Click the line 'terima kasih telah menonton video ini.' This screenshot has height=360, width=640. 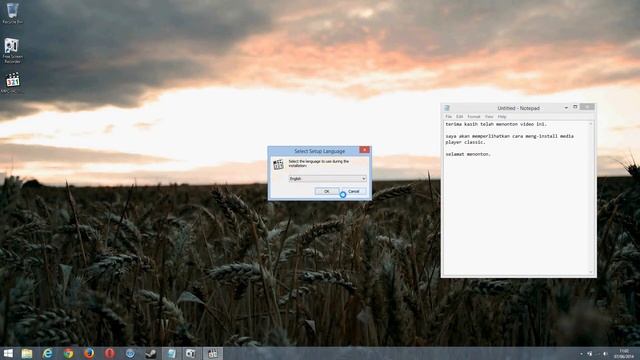(x=496, y=124)
